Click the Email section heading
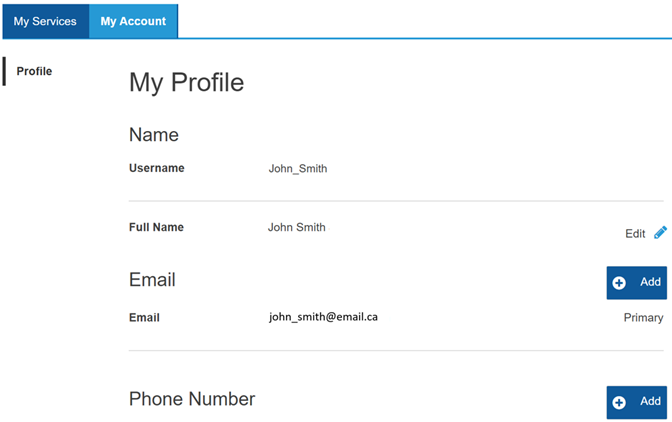Viewport: 672px width, 422px height. (152, 280)
